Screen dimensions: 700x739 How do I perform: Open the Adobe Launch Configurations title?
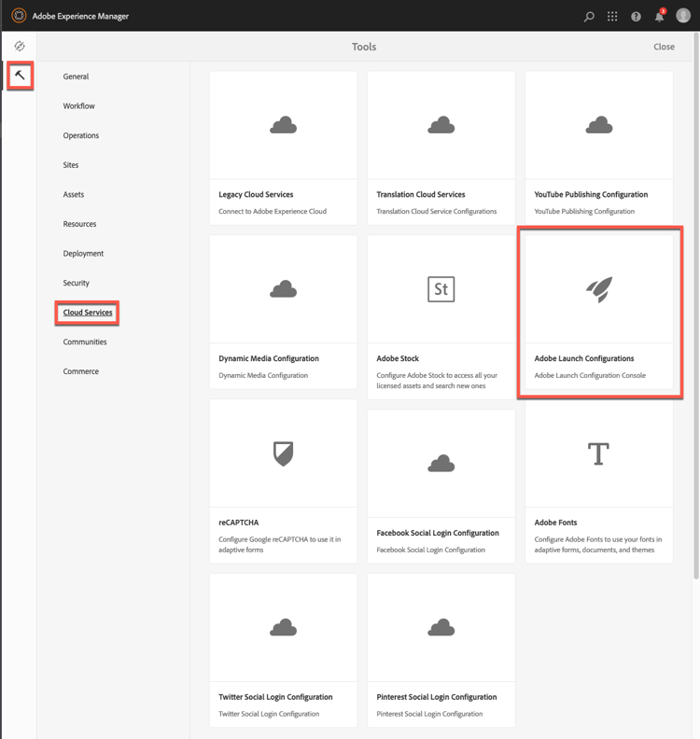point(584,358)
